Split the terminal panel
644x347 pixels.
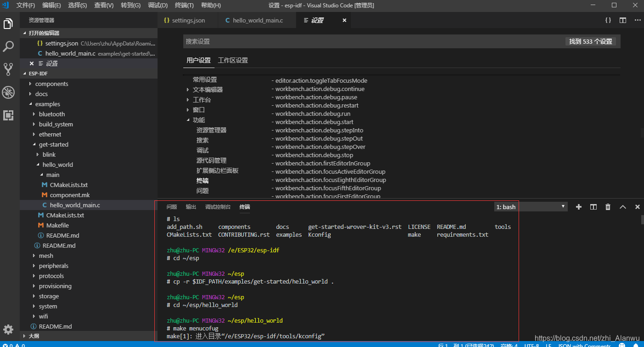593,207
